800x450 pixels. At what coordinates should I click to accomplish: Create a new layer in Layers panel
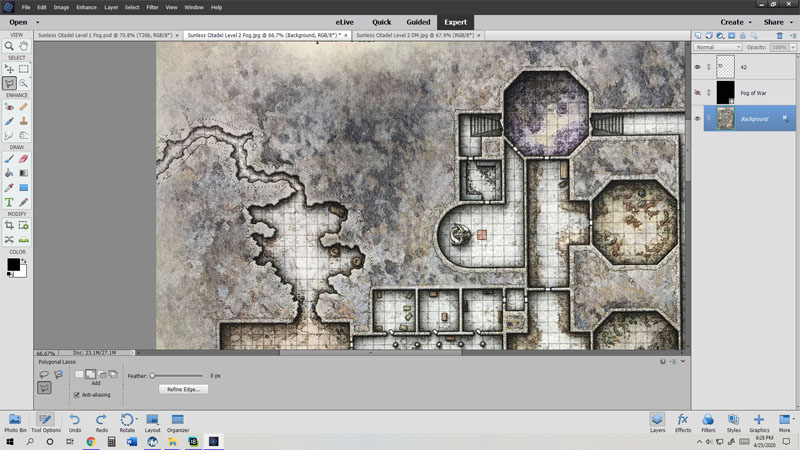(x=698, y=36)
